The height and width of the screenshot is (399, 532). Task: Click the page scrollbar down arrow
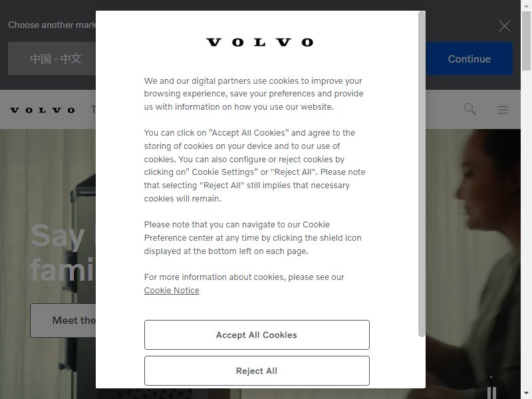pos(526,393)
